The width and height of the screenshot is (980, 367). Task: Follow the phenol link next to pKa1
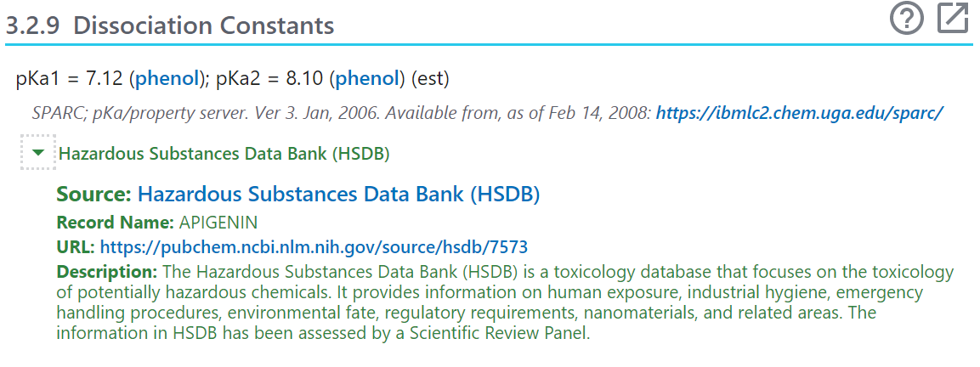point(167,79)
